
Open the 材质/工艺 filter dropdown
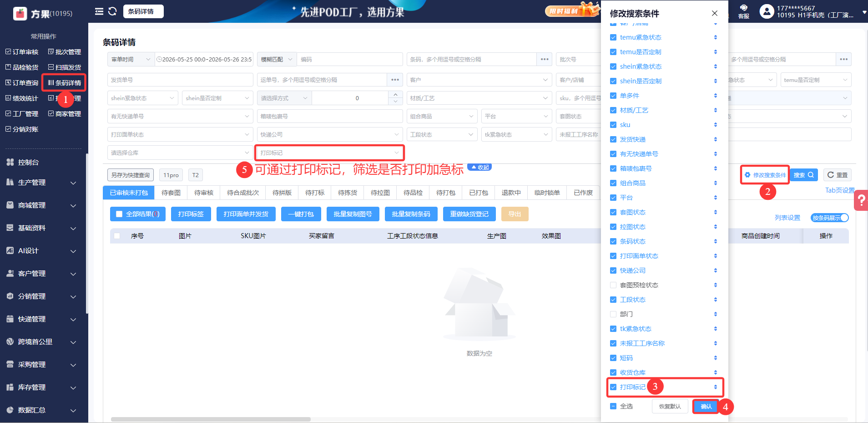pyautogui.click(x=479, y=98)
